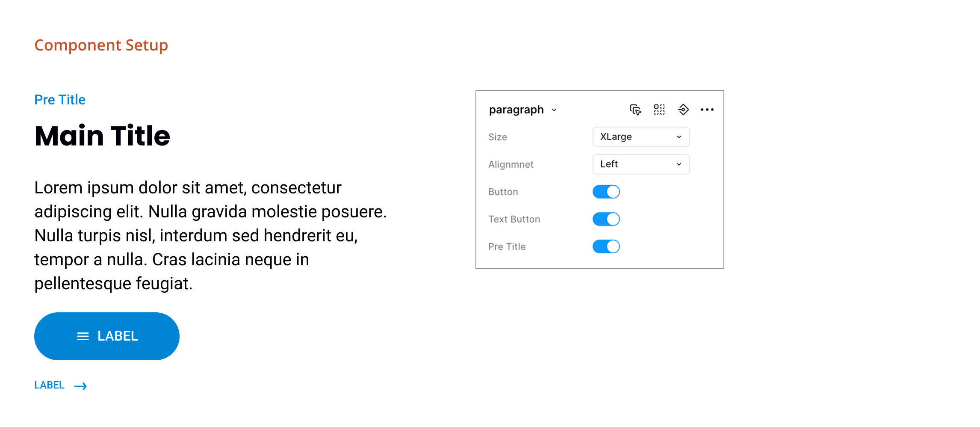Image resolution: width=980 pixels, height=427 pixels.
Task: Click the chevron inside the Left alignment field
Action: point(679,164)
